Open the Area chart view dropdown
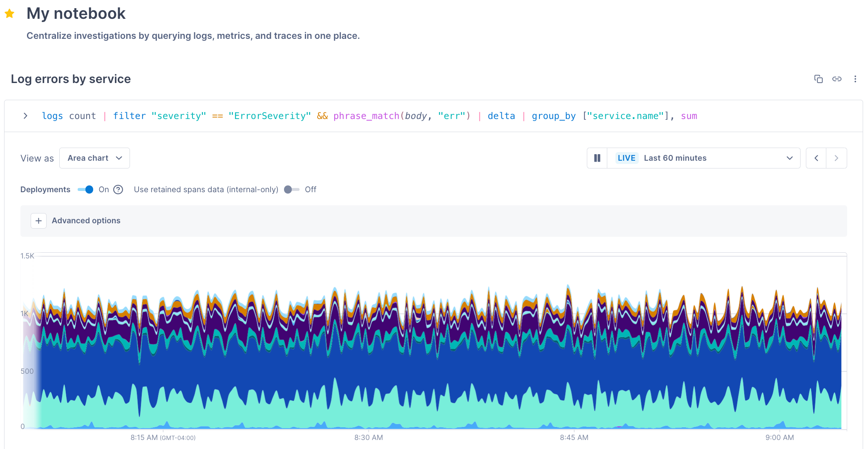 pos(94,158)
